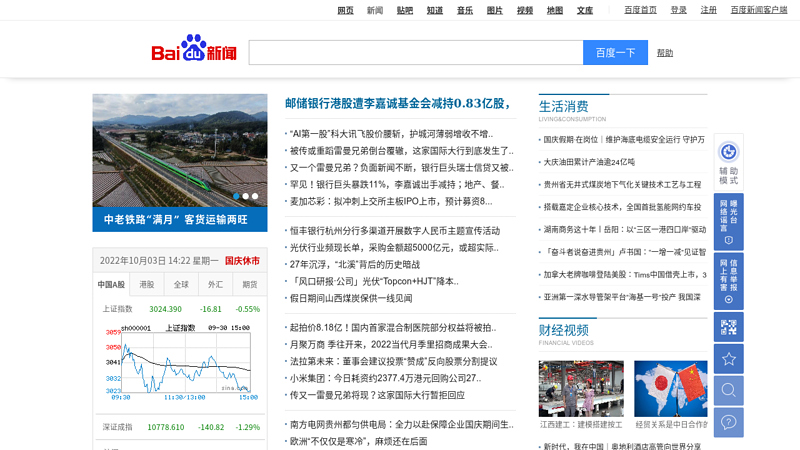This screenshot has height=450, width=800.
Task: Select the third carousel dot indicator
Action: [255, 196]
